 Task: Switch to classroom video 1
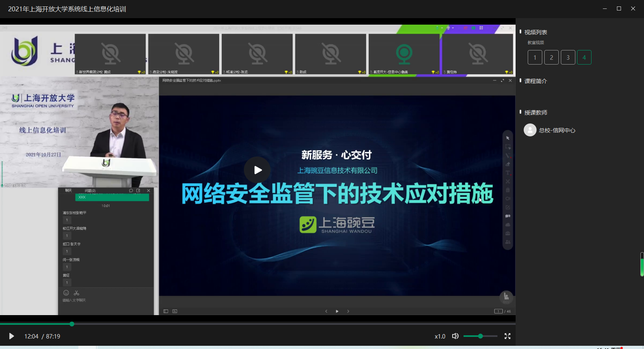tap(535, 57)
